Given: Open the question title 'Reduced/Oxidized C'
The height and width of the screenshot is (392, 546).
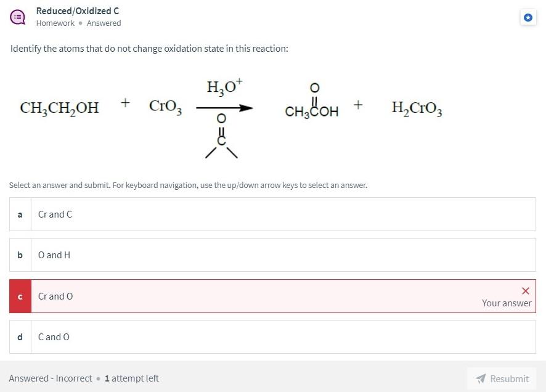Looking at the screenshot, I should point(76,10).
